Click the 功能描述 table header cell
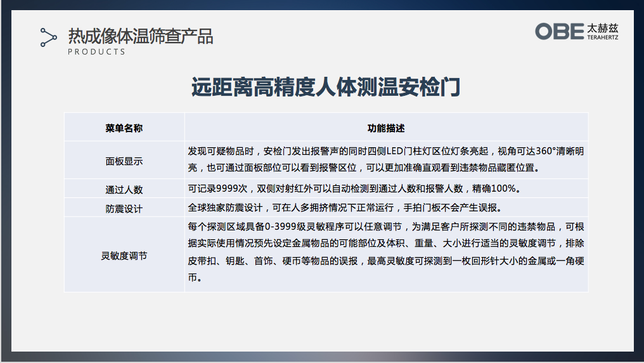 click(x=386, y=128)
